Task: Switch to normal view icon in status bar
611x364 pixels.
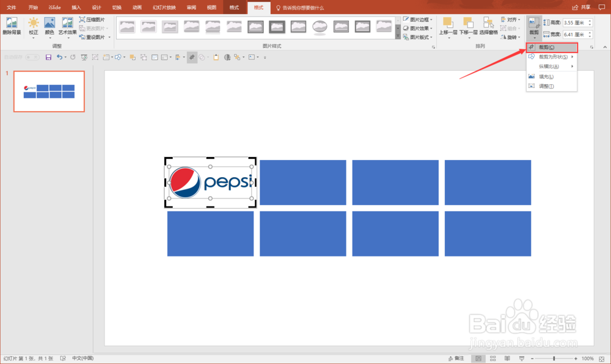Action: click(478, 359)
